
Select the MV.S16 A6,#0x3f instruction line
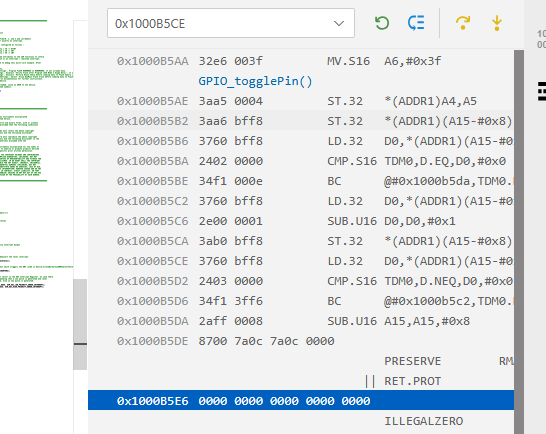(x=301, y=61)
